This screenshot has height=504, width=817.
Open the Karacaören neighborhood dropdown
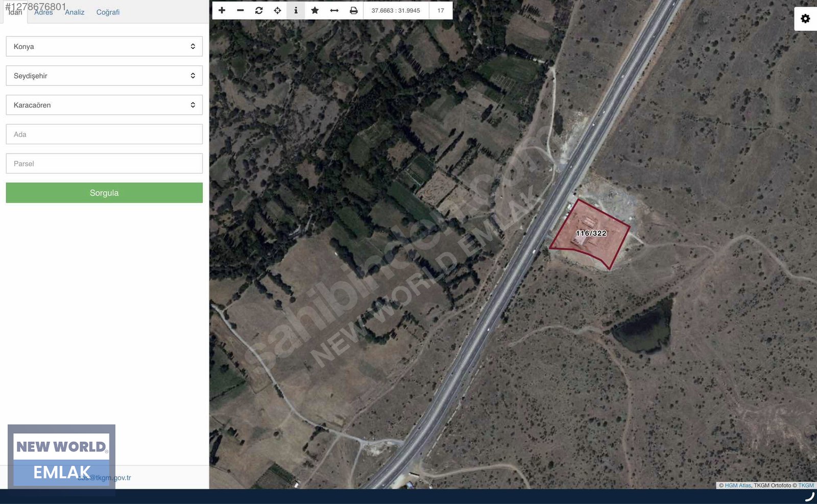(104, 105)
